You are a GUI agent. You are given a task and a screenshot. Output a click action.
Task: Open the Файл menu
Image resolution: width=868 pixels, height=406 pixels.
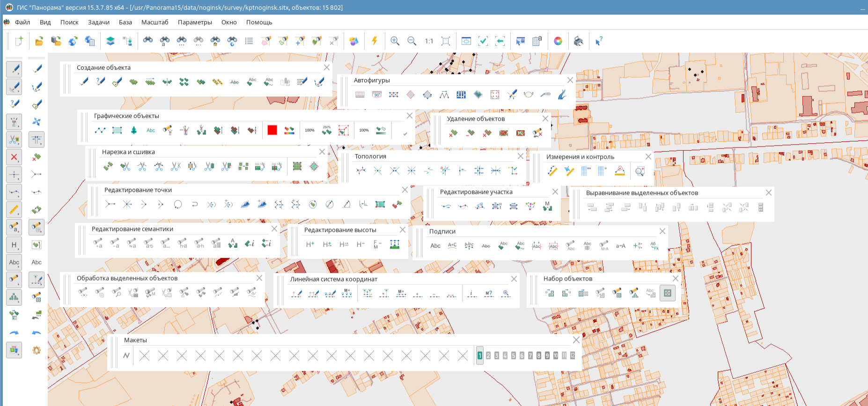click(x=22, y=22)
